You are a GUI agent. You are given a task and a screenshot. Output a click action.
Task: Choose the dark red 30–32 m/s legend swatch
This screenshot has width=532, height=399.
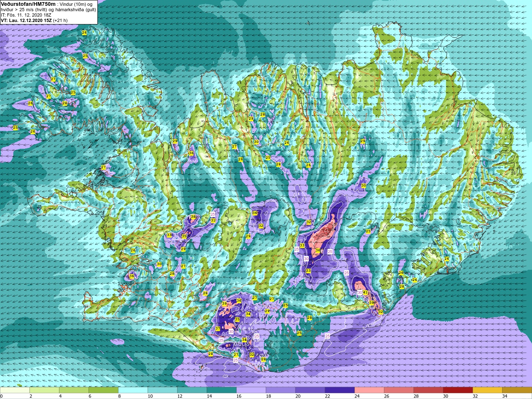tap(458, 390)
